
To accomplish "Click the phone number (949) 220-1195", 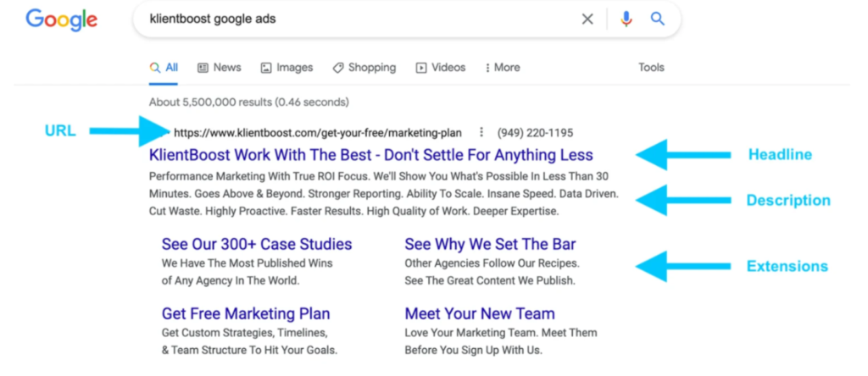I will pyautogui.click(x=536, y=133).
